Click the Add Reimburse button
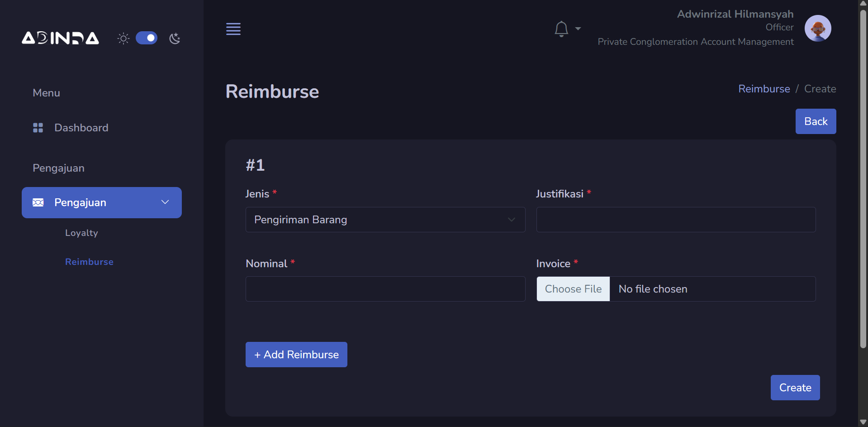 296,355
